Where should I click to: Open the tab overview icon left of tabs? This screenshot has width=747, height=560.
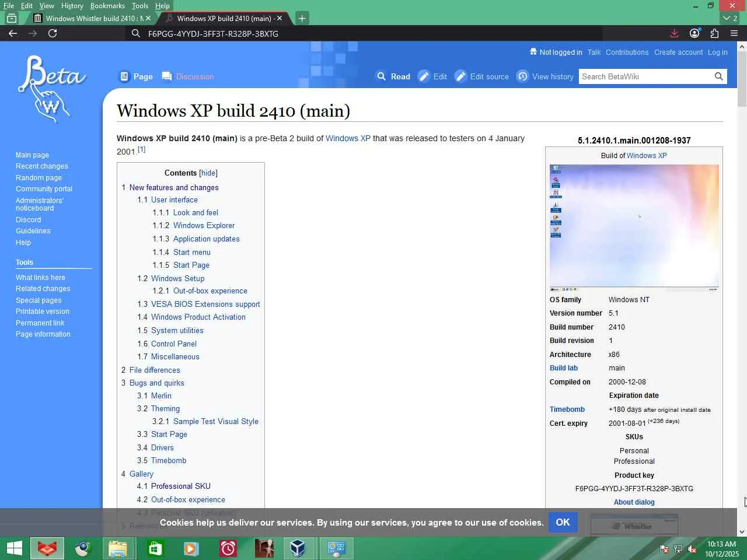12,18
